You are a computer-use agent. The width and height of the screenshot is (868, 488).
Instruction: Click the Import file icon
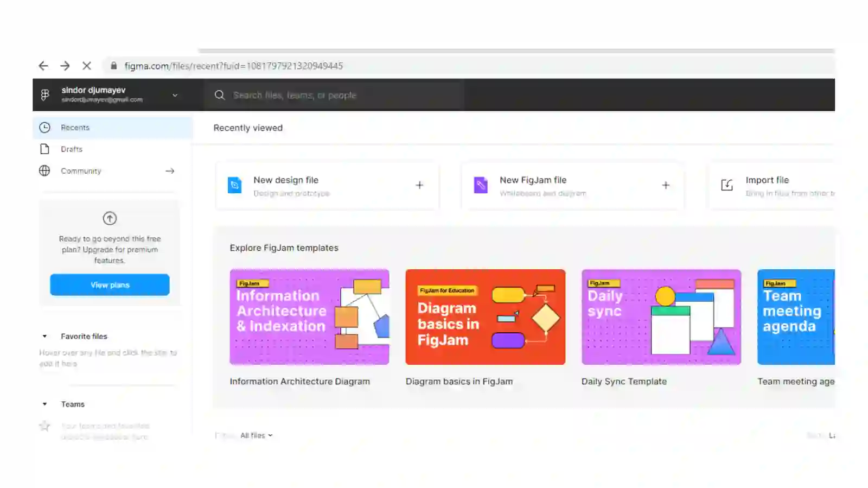point(727,185)
